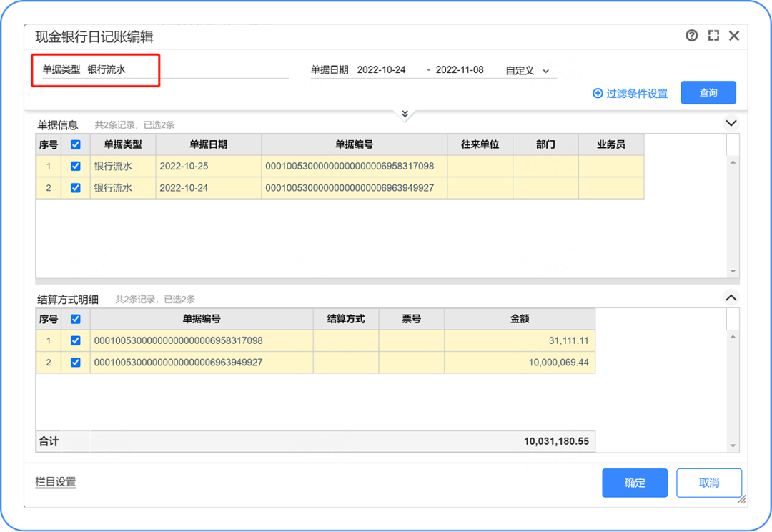Click the help question mark icon

point(691,36)
